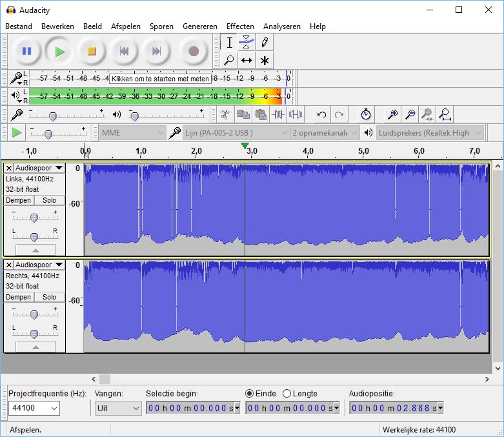The image size is (504, 437).
Task: Mute the Links track with Dempen
Action: (18, 201)
